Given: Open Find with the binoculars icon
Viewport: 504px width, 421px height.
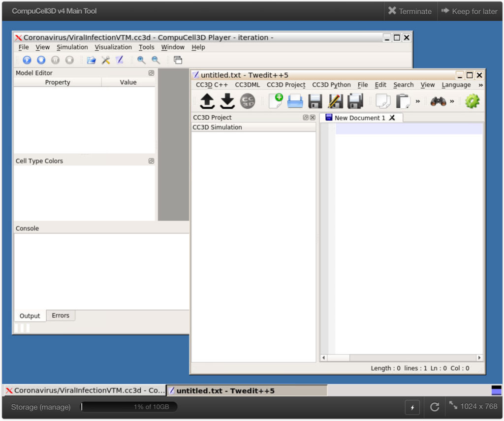Looking at the screenshot, I should (x=438, y=101).
